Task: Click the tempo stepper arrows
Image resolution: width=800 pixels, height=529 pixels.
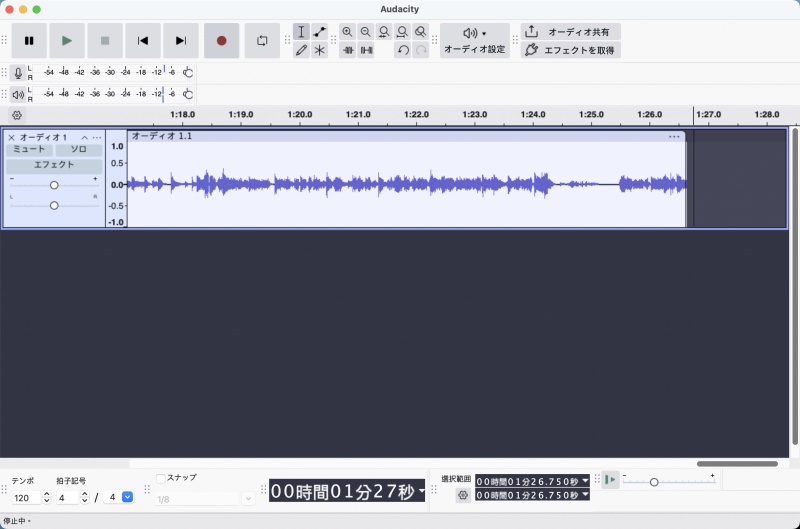Action: 46,498
